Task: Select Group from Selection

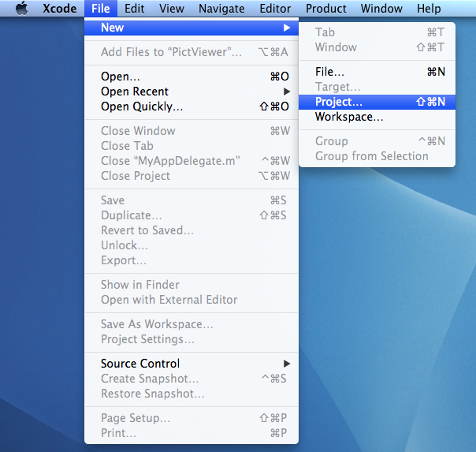Action: (x=377, y=156)
